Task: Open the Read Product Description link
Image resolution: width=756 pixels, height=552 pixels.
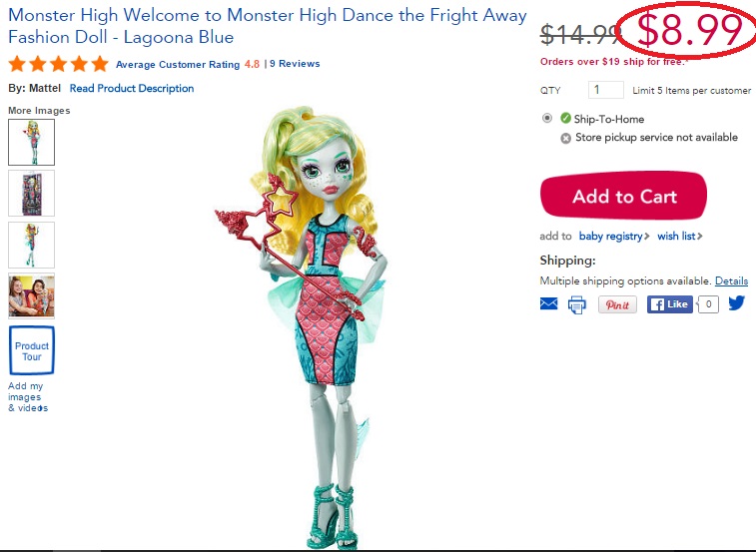Action: pos(132,88)
